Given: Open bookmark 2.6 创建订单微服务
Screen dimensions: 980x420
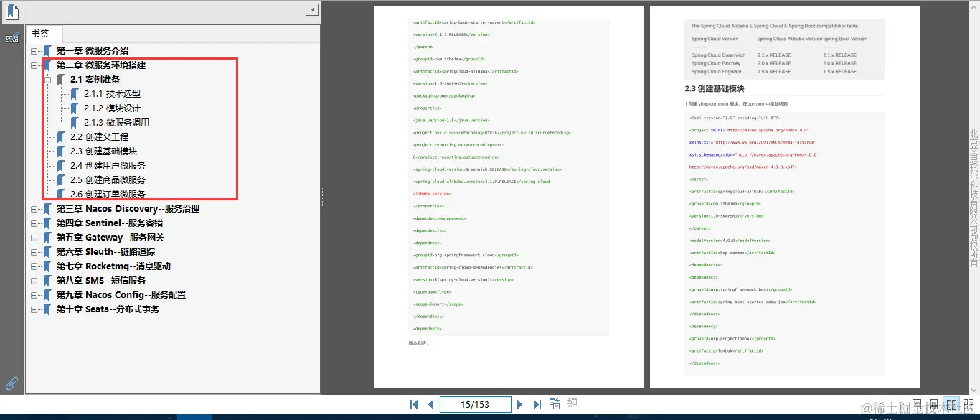Looking at the screenshot, I should click(108, 195).
